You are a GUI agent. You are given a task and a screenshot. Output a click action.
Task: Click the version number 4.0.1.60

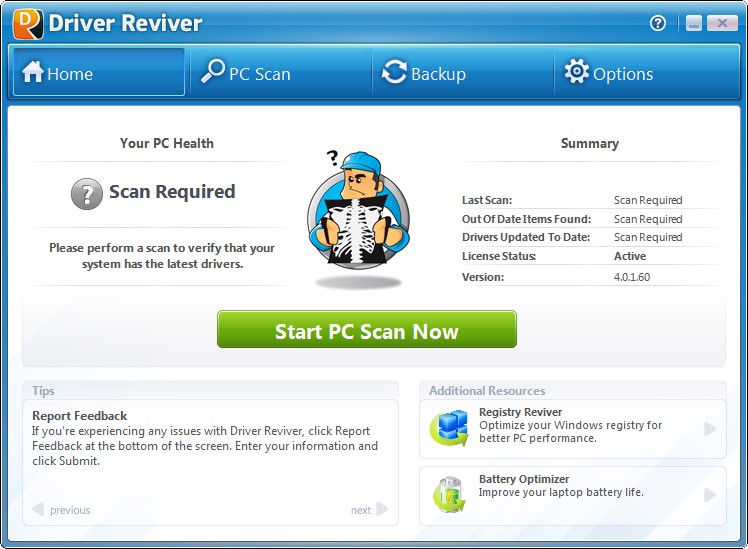632,277
